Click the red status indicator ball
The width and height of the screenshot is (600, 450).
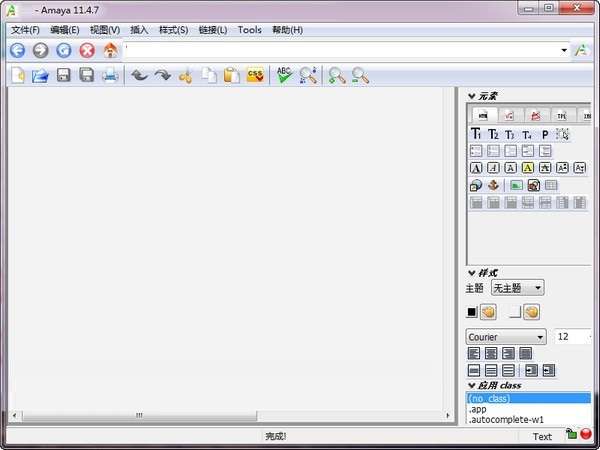click(x=586, y=434)
